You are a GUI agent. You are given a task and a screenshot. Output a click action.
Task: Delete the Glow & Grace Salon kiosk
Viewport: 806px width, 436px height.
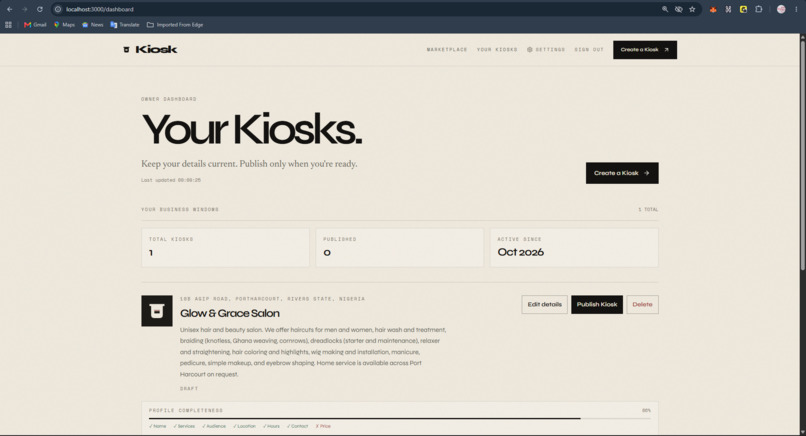642,304
